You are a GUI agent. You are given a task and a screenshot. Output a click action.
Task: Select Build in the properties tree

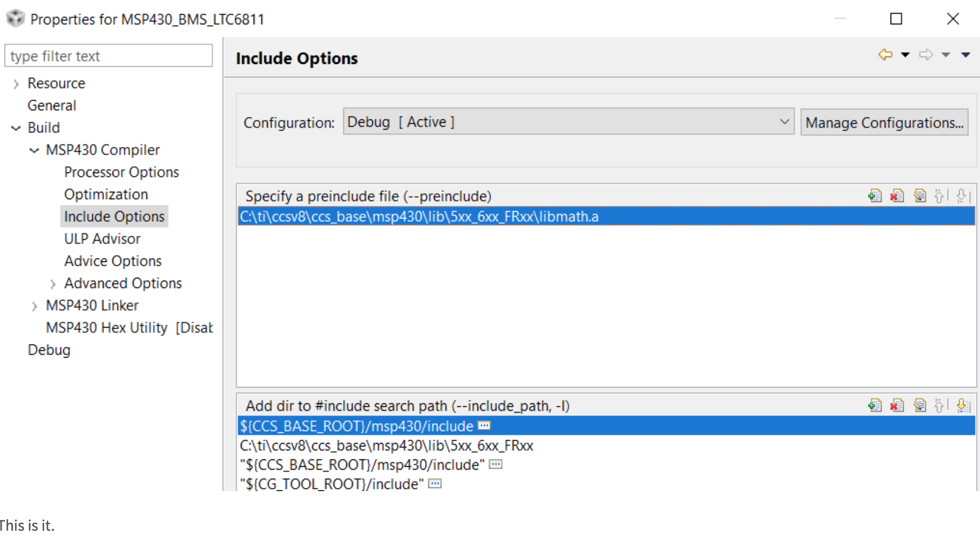point(44,128)
